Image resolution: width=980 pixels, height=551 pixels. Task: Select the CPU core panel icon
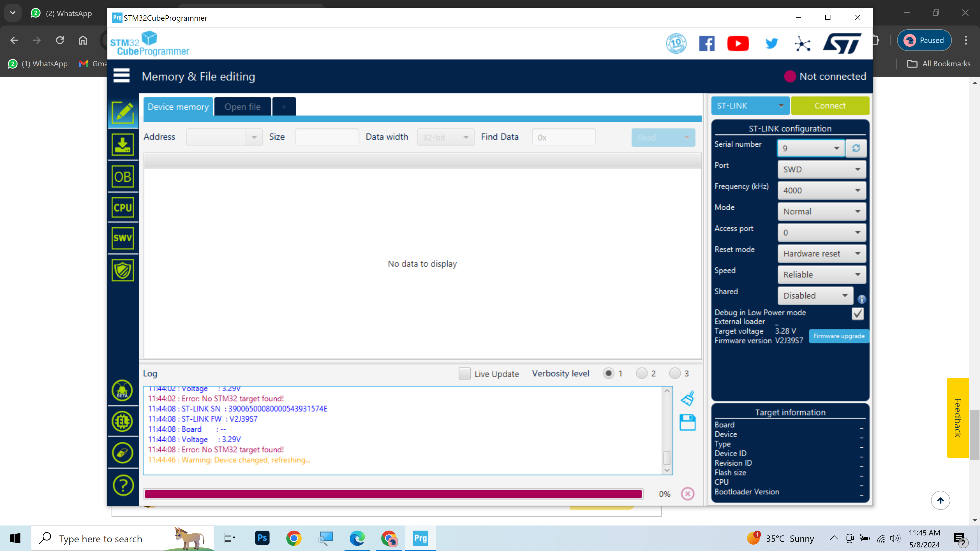[x=122, y=207]
